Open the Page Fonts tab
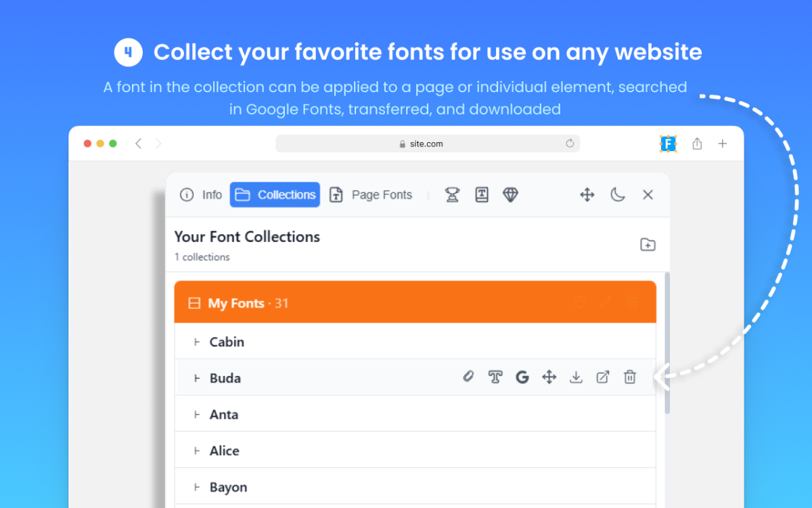 point(371,195)
